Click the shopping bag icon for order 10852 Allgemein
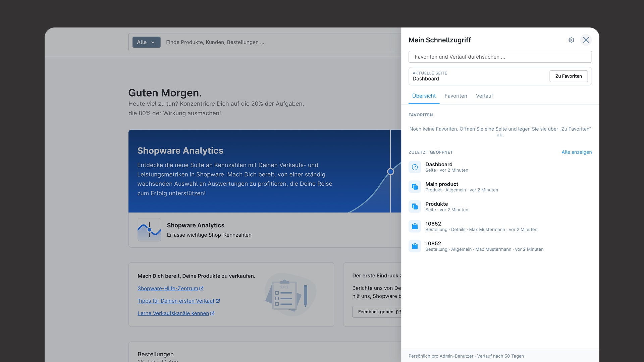 [x=415, y=246]
